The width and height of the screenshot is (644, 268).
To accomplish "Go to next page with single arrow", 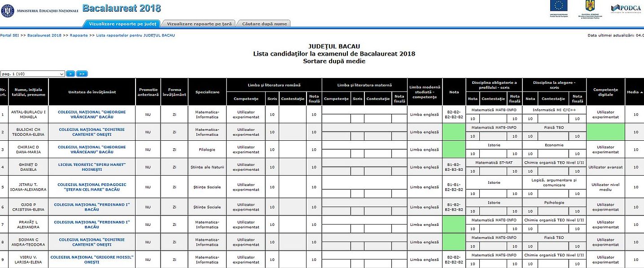I will pos(70,73).
